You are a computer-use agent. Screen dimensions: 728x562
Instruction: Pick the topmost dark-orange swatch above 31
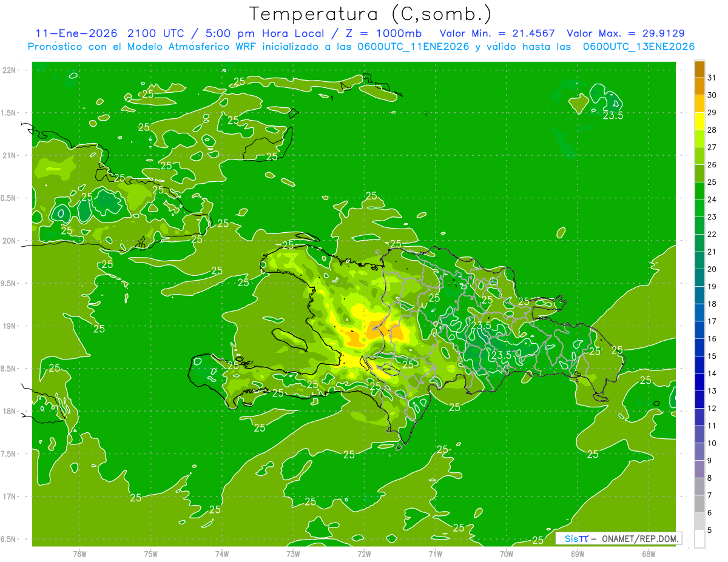pyautogui.click(x=699, y=69)
